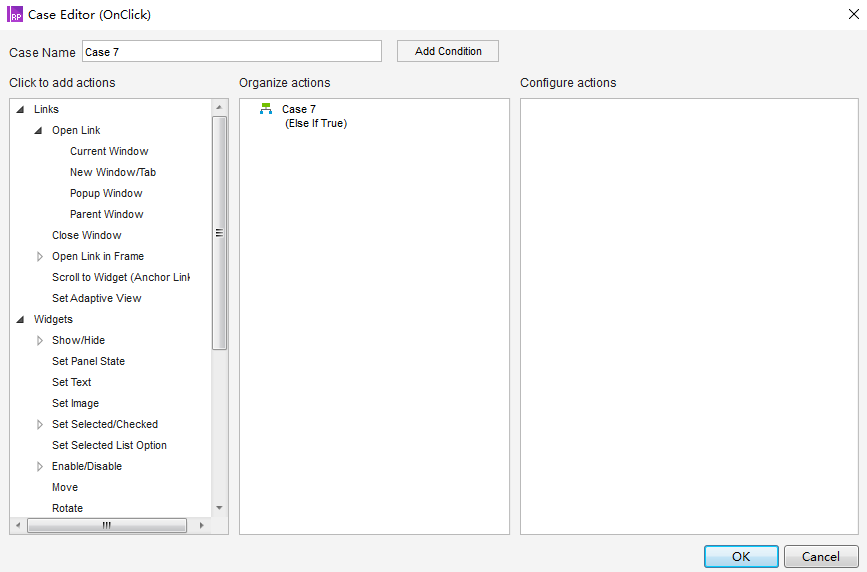867x572 pixels.
Task: Click the actions list scroll down arrow
Action: tap(220, 508)
